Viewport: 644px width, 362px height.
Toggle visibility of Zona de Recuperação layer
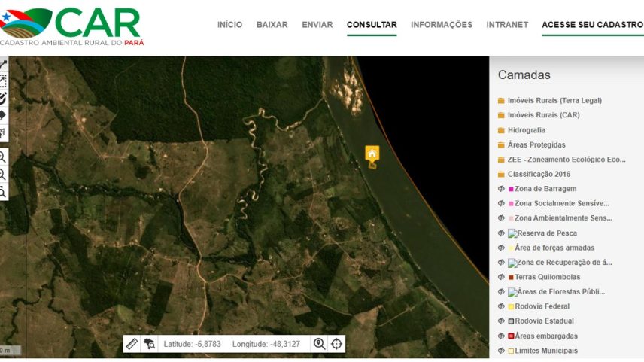(501, 262)
